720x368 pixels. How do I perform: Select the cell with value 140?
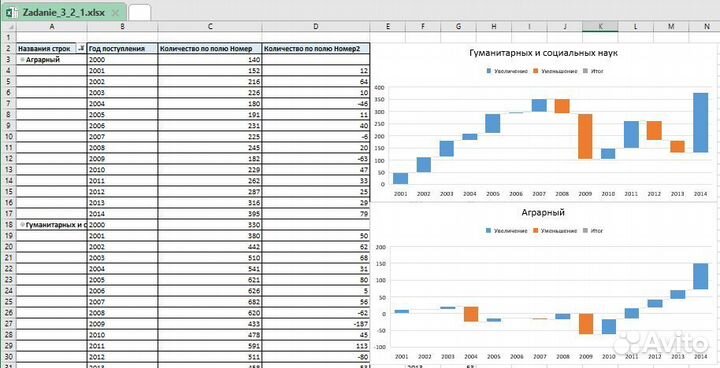pyautogui.click(x=210, y=60)
